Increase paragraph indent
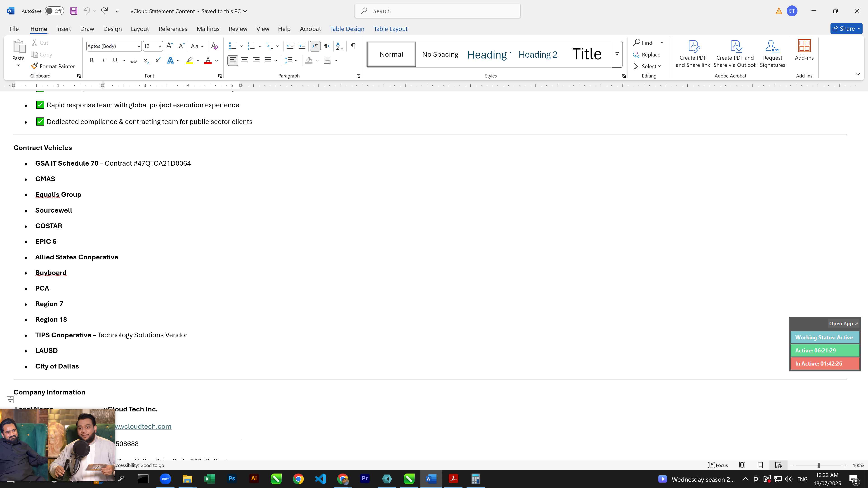 click(302, 46)
